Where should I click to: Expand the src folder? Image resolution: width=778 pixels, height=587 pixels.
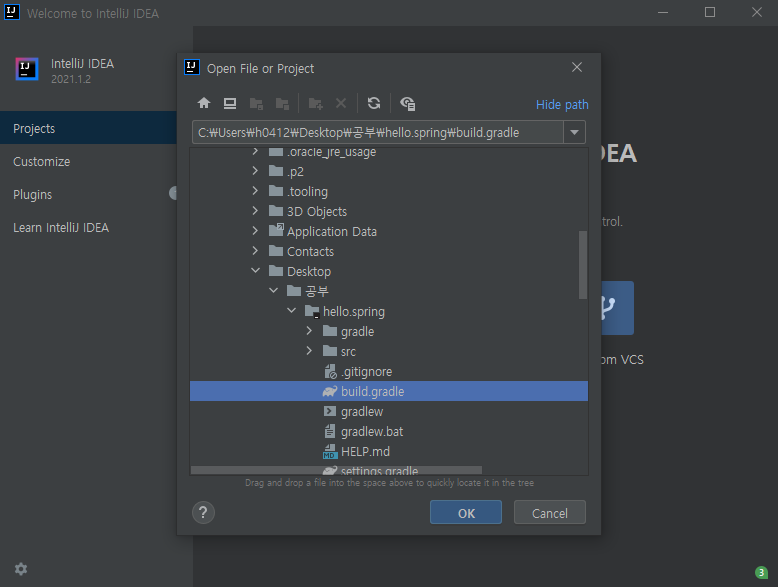coord(310,351)
